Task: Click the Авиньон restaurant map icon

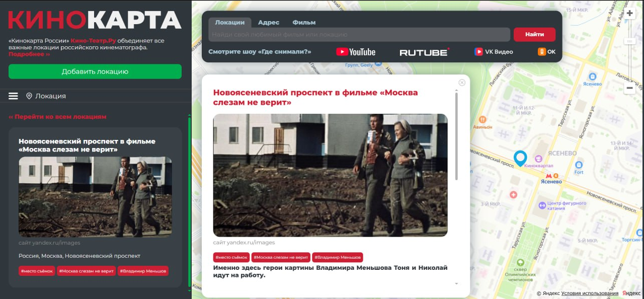Action: 482,120
